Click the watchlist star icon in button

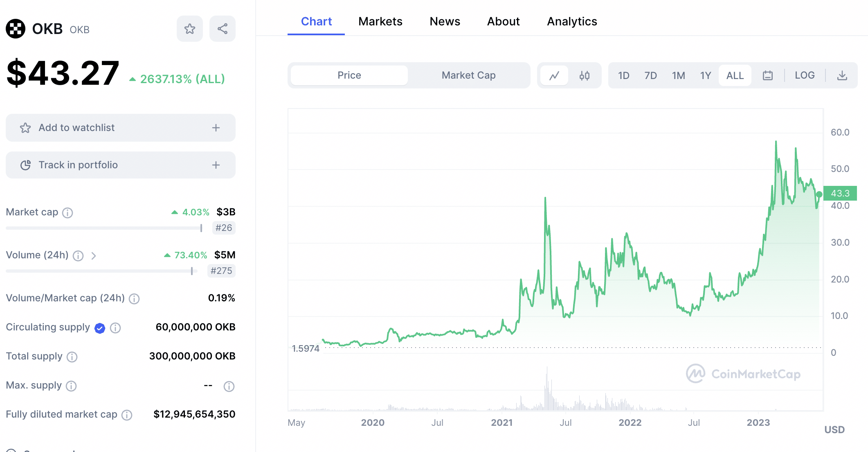pos(25,128)
